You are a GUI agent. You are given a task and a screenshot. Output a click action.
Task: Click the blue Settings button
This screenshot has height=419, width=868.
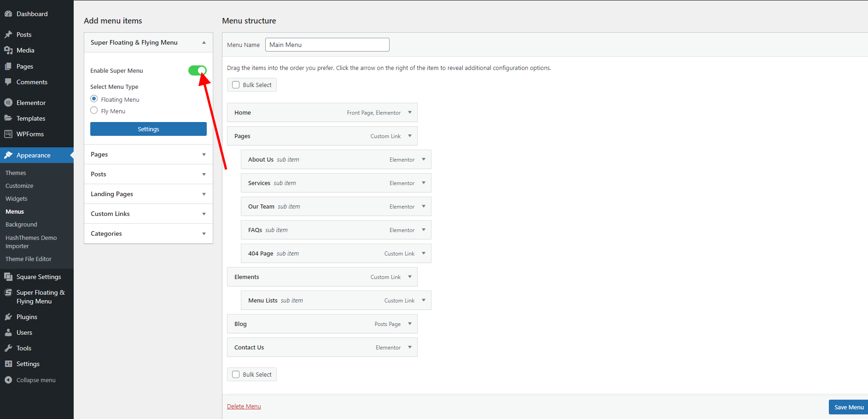pos(148,129)
